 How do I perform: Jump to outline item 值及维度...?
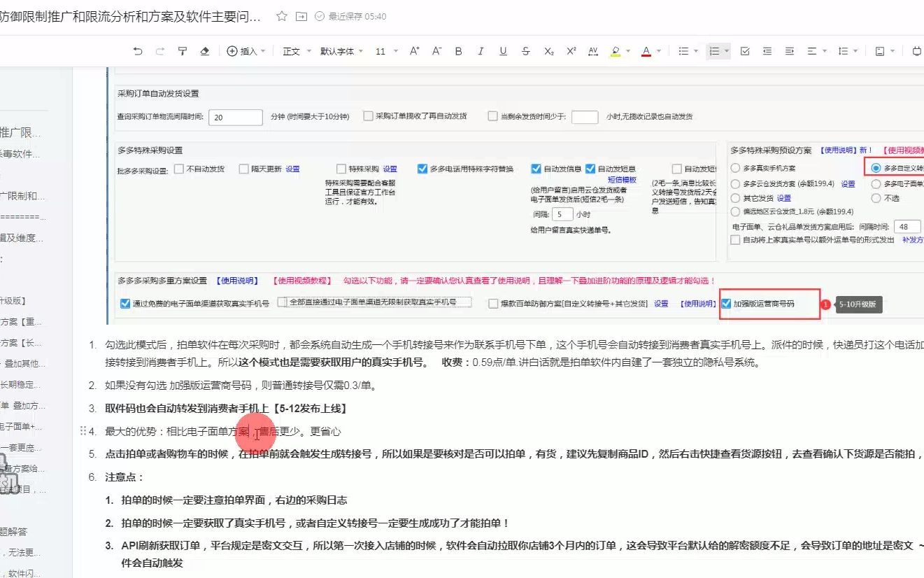click(21, 238)
